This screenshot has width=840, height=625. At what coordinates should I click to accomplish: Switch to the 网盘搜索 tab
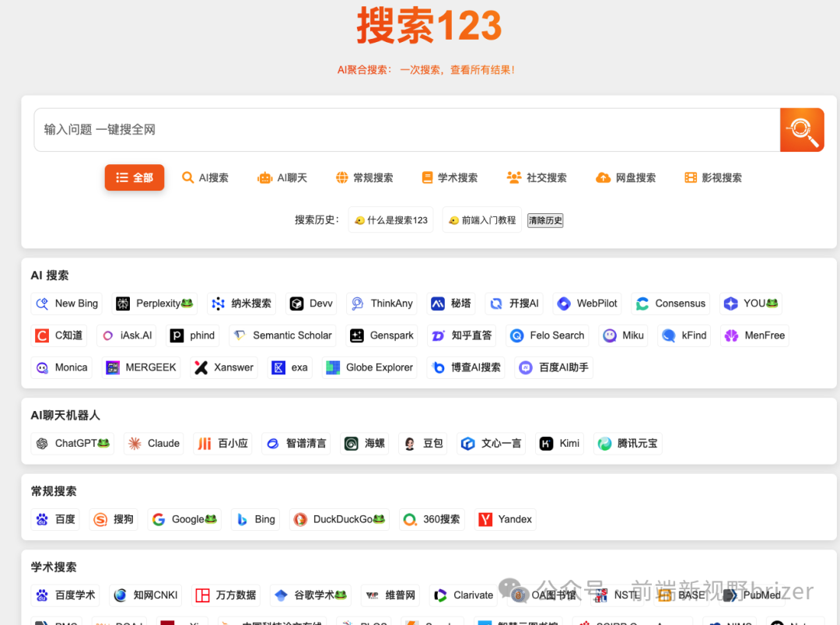(625, 177)
